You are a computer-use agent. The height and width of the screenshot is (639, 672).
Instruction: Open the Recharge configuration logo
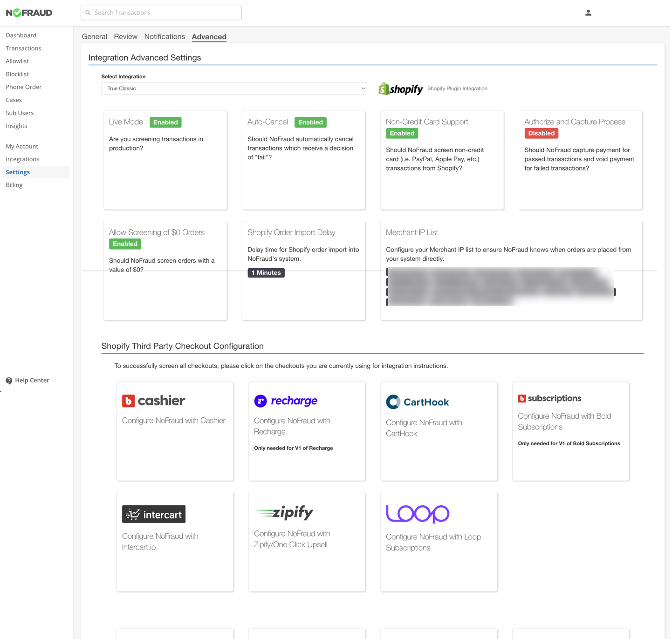[286, 401]
